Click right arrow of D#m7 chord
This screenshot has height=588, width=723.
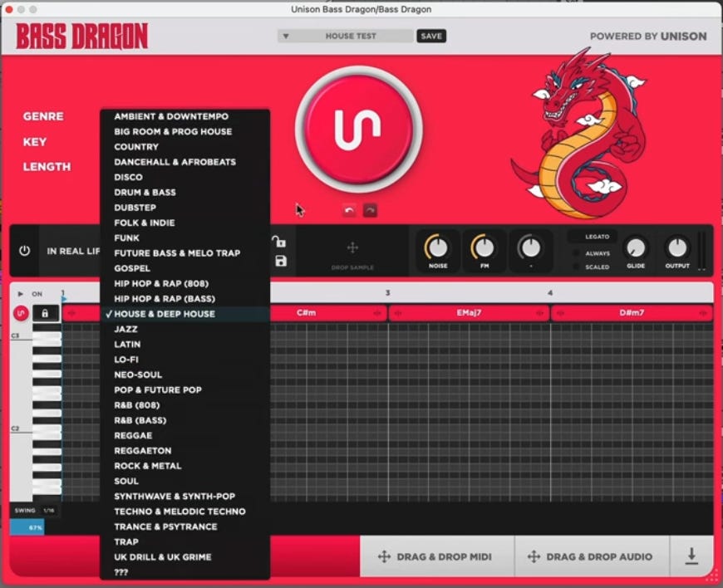coord(703,313)
